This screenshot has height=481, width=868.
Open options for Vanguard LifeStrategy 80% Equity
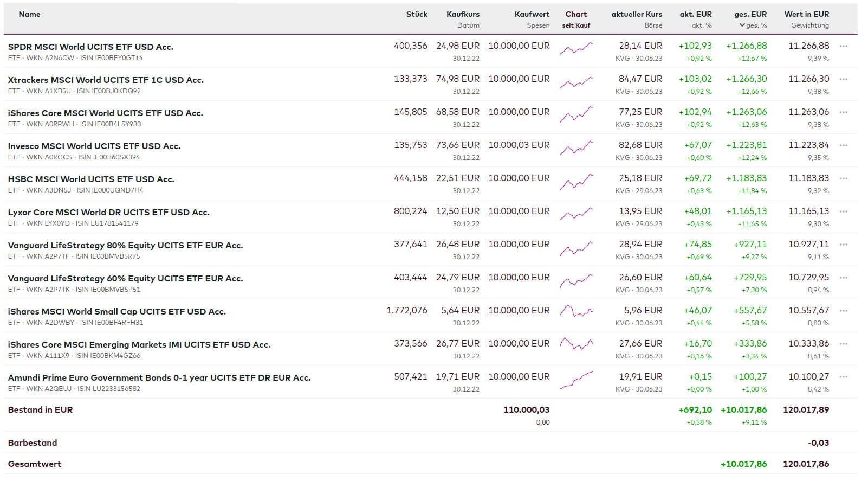pos(843,245)
